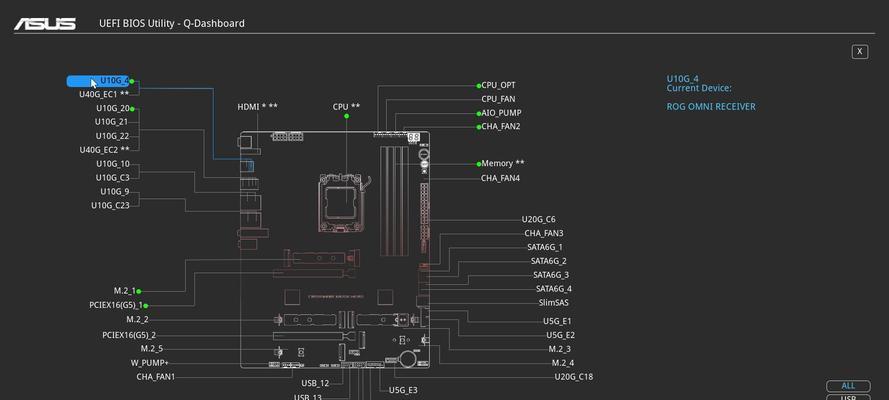Image resolution: width=889 pixels, height=400 pixels.
Task: Choose the U20G_C18 connector label
Action: pyautogui.click(x=573, y=376)
